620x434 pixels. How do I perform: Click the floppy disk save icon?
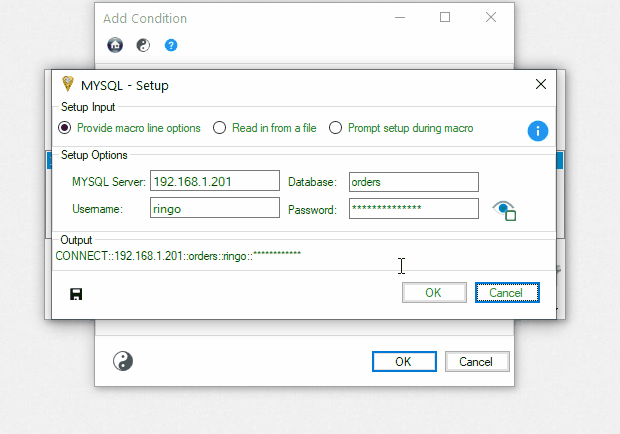pyautogui.click(x=76, y=293)
